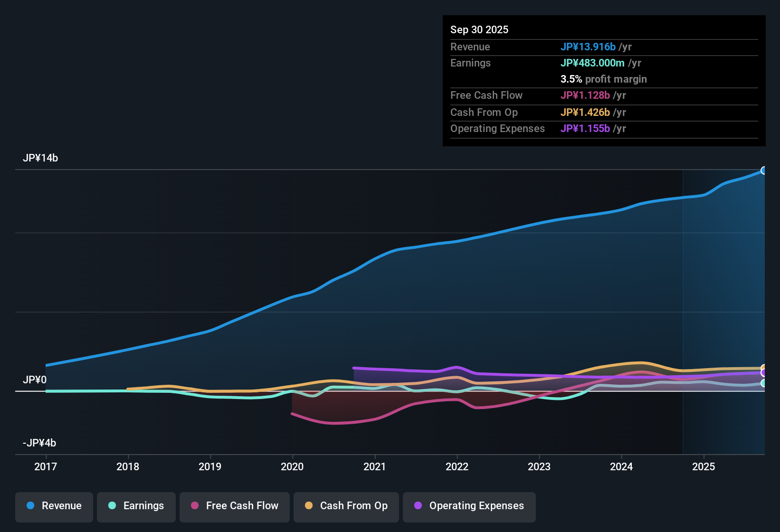
Task: Click the Cash From Op endpoint marker
Action: point(763,366)
